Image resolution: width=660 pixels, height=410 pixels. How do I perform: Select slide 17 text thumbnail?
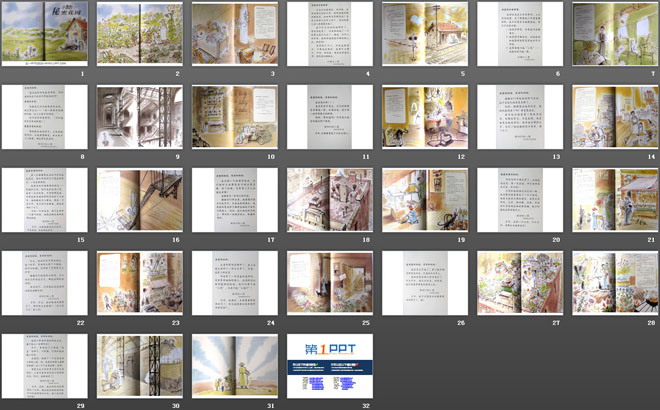pyautogui.click(x=235, y=200)
